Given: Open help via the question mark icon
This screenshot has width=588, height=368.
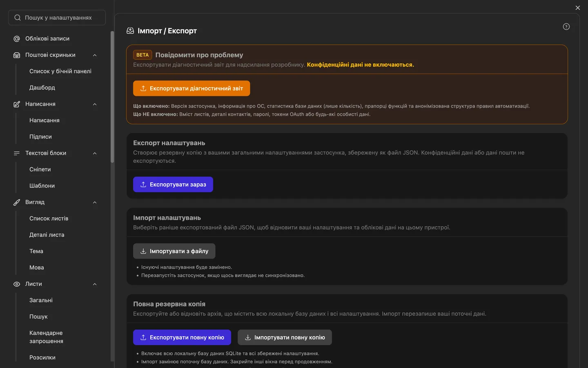Looking at the screenshot, I should (x=566, y=27).
